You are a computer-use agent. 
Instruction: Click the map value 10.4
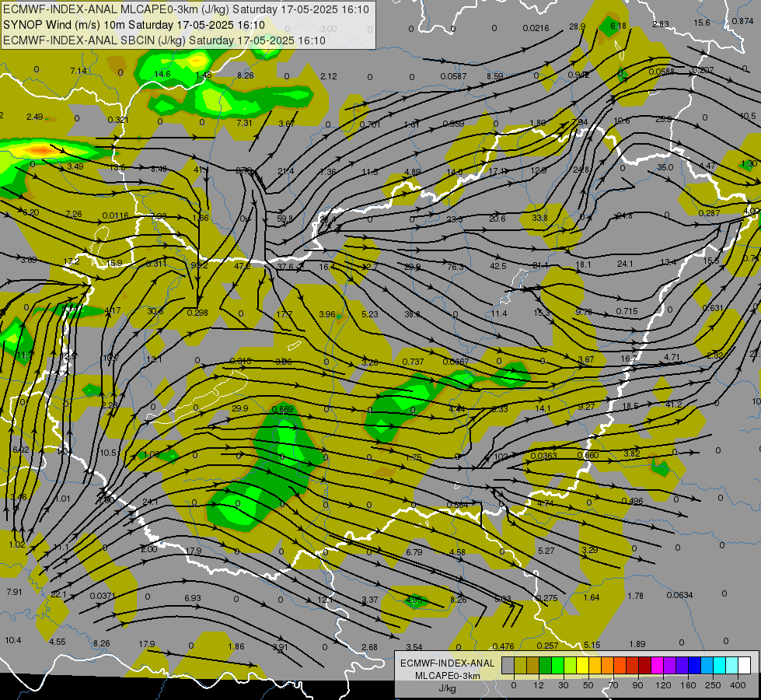click(x=13, y=640)
